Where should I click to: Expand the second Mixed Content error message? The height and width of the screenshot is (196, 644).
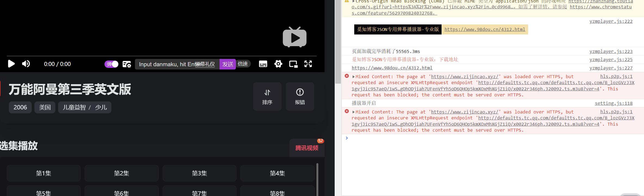353,112
